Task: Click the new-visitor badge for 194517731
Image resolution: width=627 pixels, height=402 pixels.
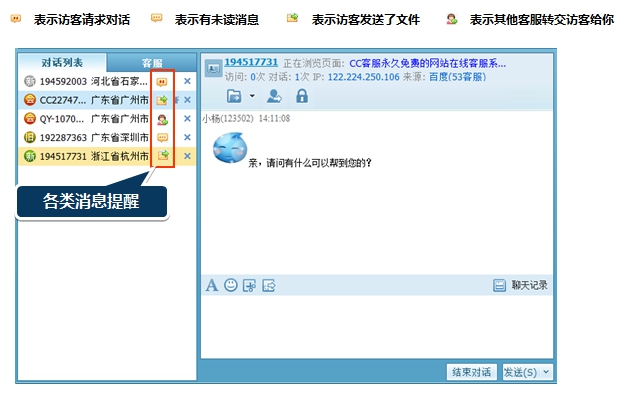Action: click(30, 156)
